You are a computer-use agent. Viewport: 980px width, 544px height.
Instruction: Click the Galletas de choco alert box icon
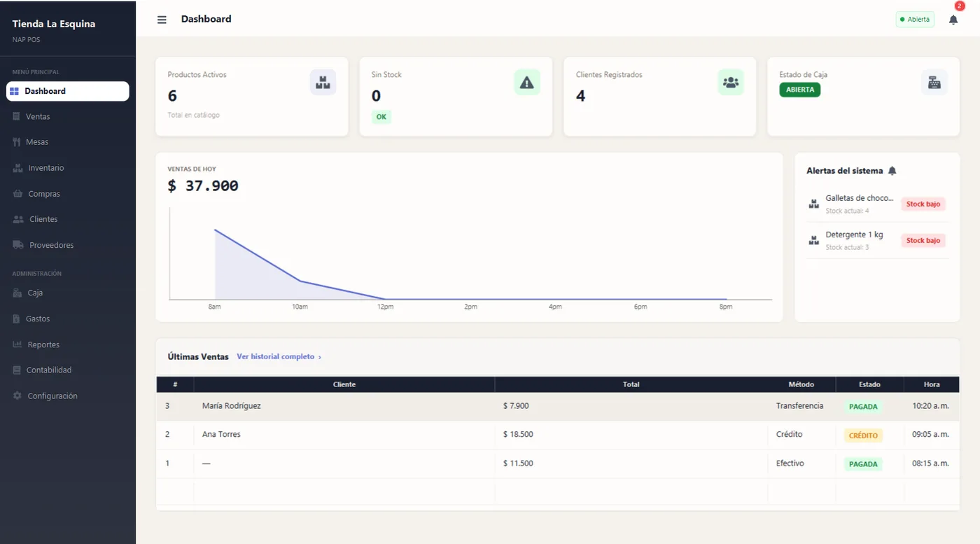813,204
